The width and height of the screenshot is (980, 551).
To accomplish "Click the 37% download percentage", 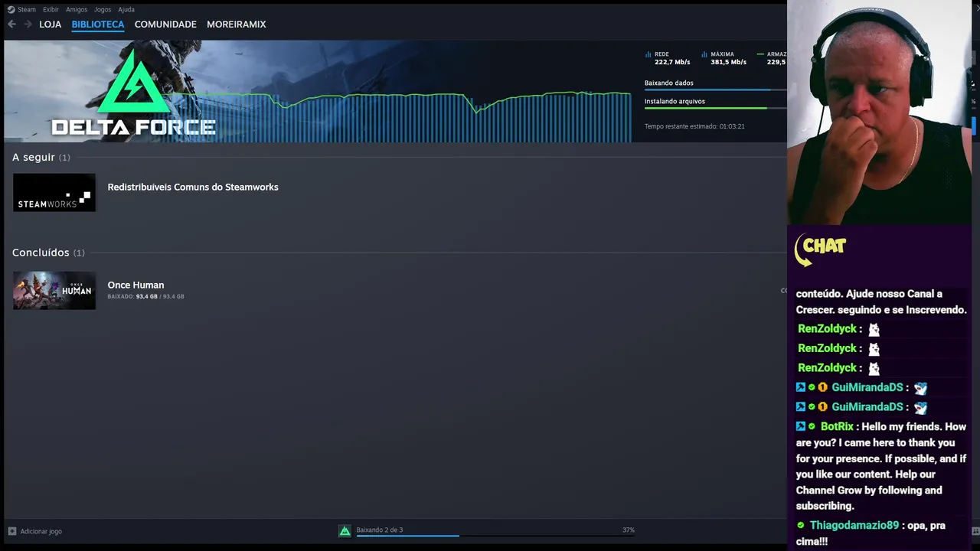I will (x=629, y=530).
